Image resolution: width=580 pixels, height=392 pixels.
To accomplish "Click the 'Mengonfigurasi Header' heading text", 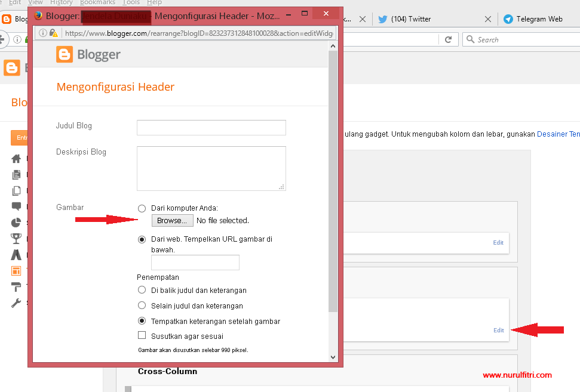I will [x=115, y=87].
